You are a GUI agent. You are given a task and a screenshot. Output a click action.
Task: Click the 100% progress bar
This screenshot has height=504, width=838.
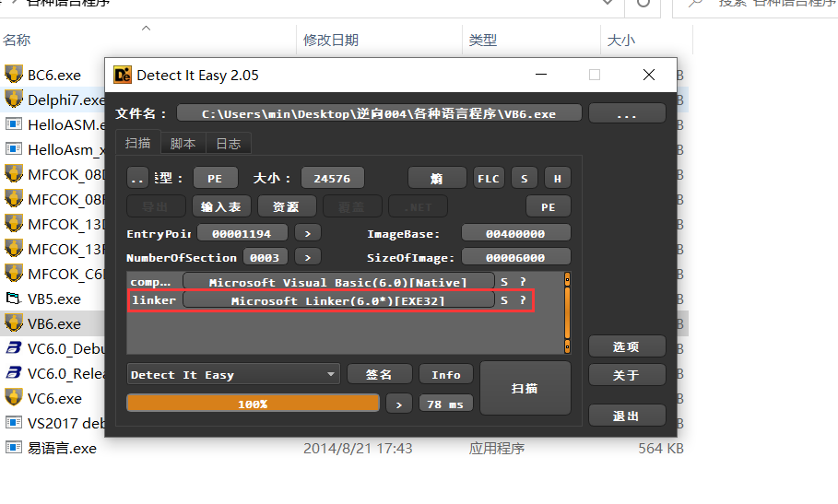point(253,404)
